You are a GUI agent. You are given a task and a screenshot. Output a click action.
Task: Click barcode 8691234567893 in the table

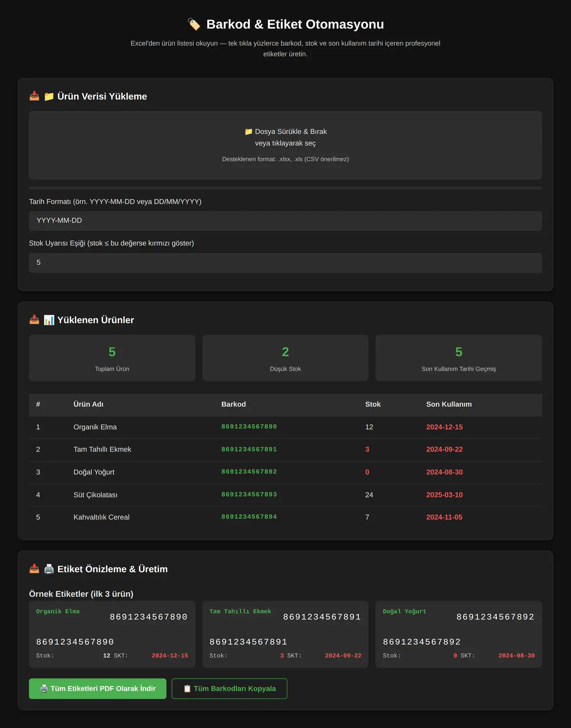(249, 495)
